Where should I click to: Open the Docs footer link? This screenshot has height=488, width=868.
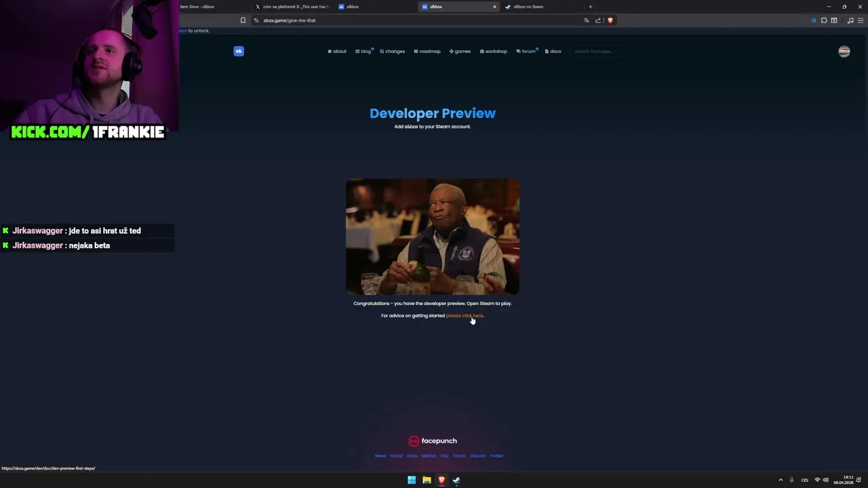point(412,456)
